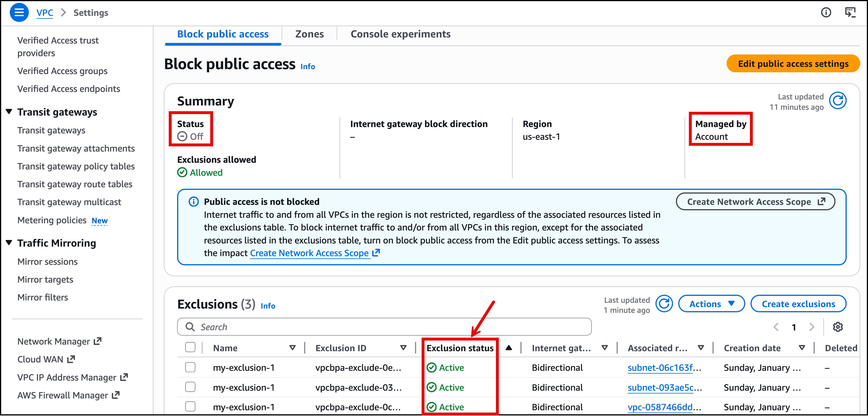Check the vpc-0587466dd exclusion row checkbox
The height and width of the screenshot is (416, 868).
coord(190,406)
